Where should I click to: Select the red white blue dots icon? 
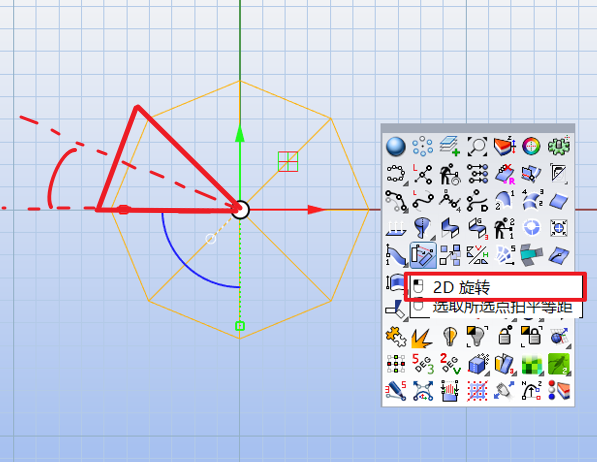(x=559, y=391)
